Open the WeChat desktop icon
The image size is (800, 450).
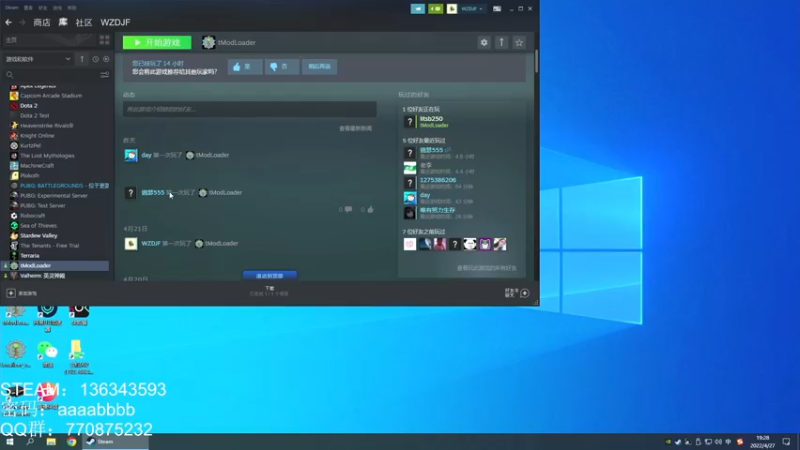point(47,354)
